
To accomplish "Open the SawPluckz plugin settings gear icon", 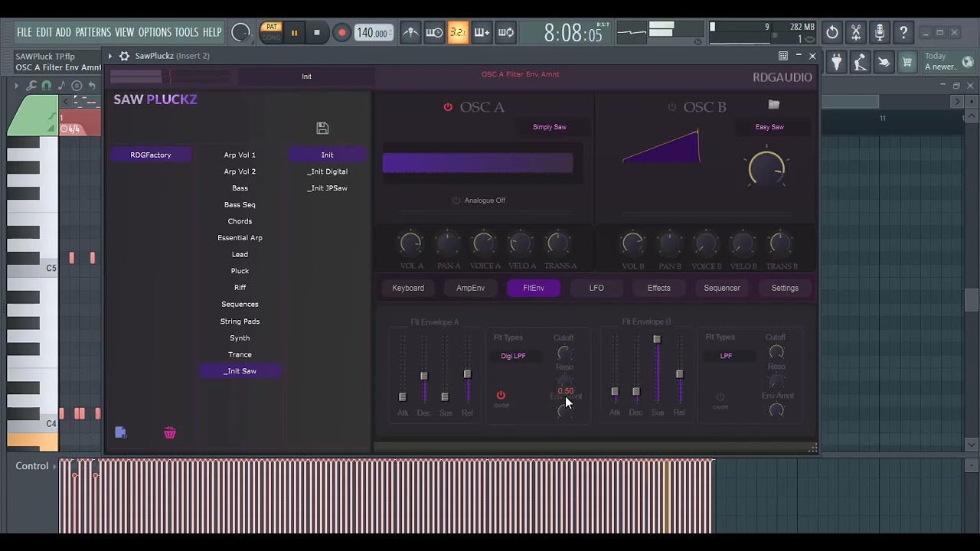I will [x=124, y=56].
